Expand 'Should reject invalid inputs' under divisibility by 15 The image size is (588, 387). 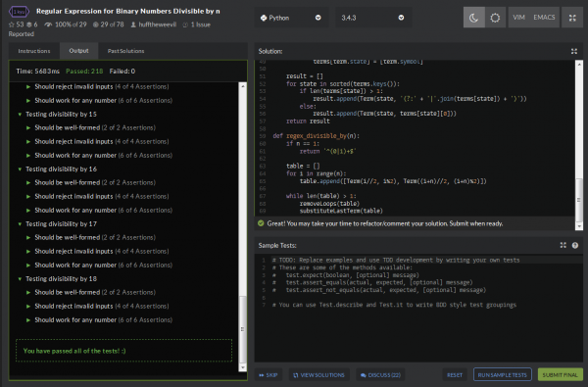28,142
